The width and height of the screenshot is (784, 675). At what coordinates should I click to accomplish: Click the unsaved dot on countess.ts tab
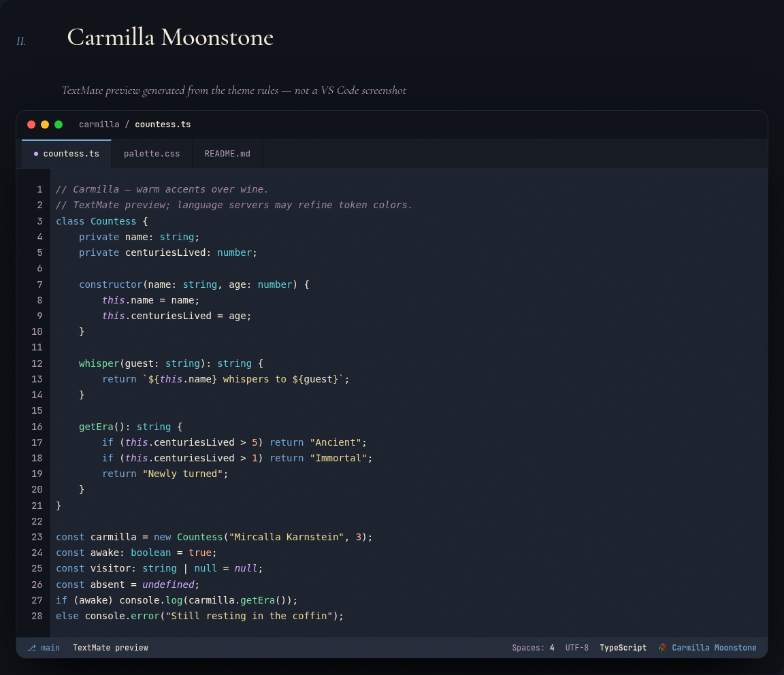36,154
